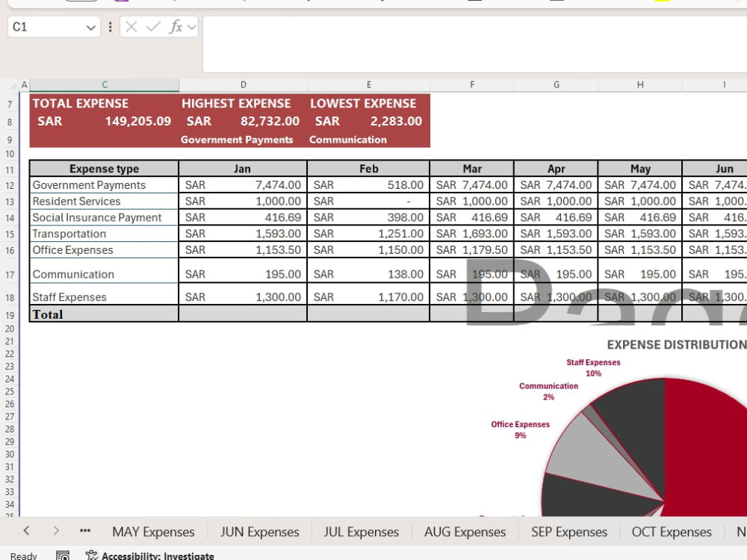Select the Resident Services cell
Screen dimensions: 747x560
(105, 202)
